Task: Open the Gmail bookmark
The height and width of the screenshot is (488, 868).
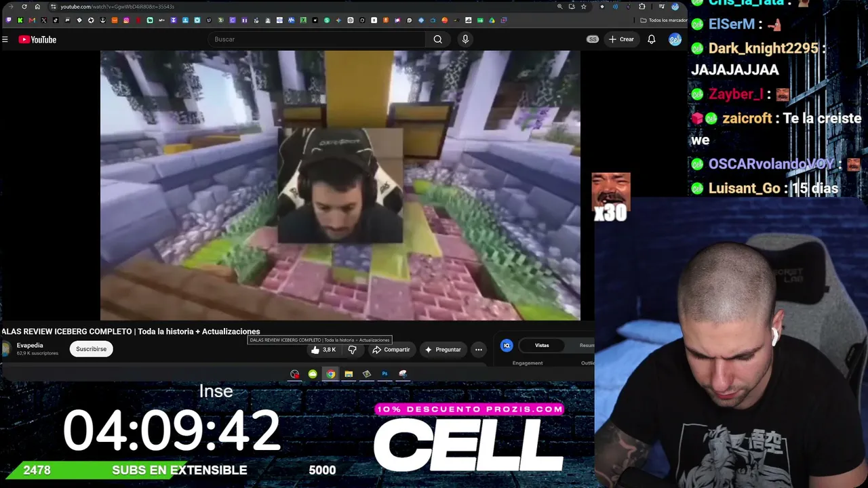Action: click(32, 20)
